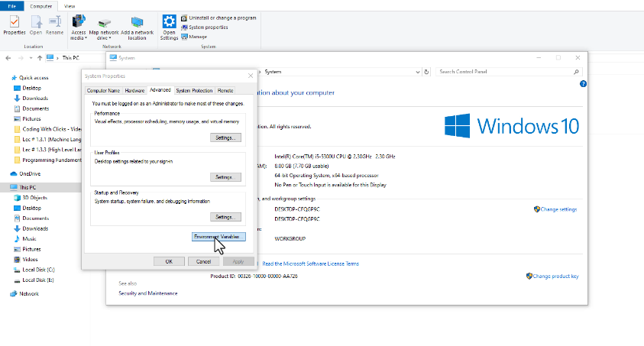Open the File ribbon tab
Screen dimensions: 644x346
point(12,6)
